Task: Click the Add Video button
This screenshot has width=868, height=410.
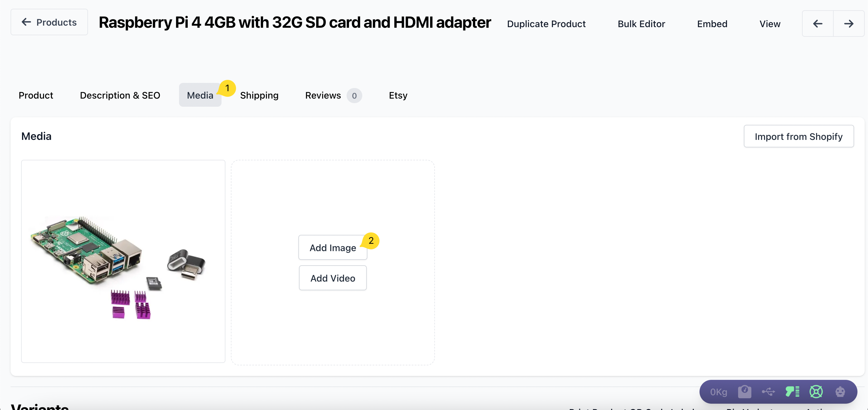Action: coord(332,278)
